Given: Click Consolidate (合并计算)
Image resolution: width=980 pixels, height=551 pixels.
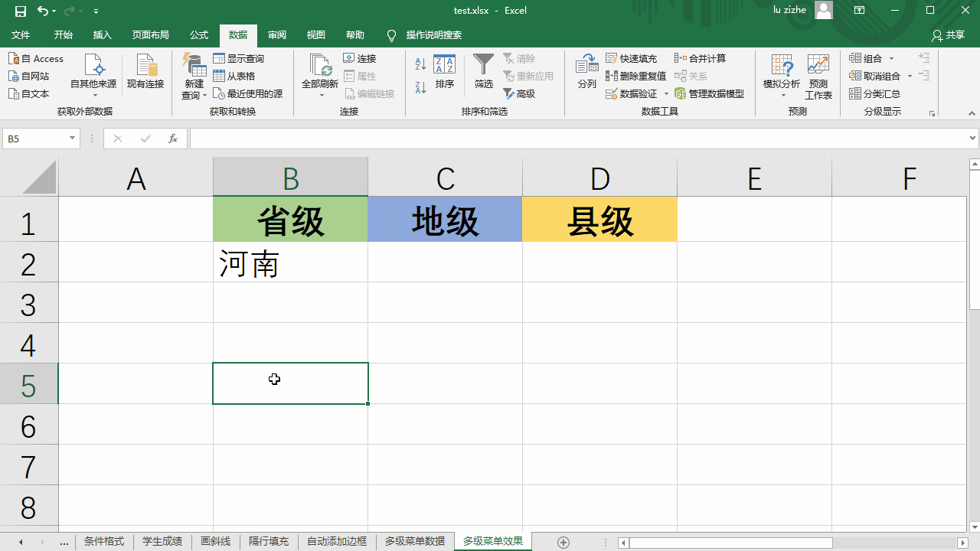Looking at the screenshot, I should click(x=701, y=58).
